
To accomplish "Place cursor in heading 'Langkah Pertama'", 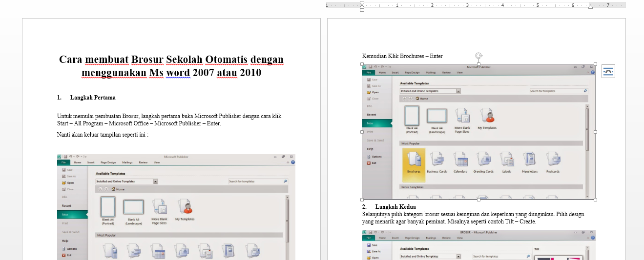I will coord(93,98).
